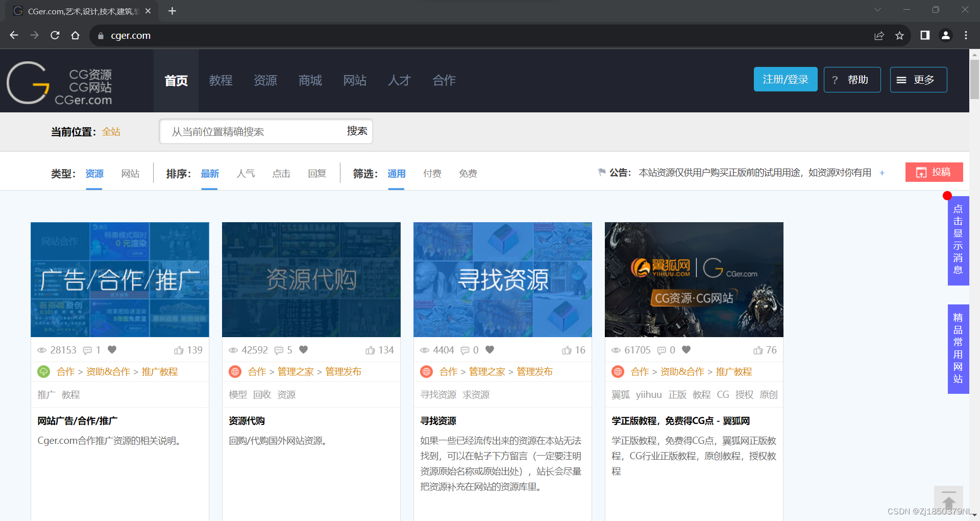The image size is (980, 521).
Task: Filter by 付费
Action: 432,174
